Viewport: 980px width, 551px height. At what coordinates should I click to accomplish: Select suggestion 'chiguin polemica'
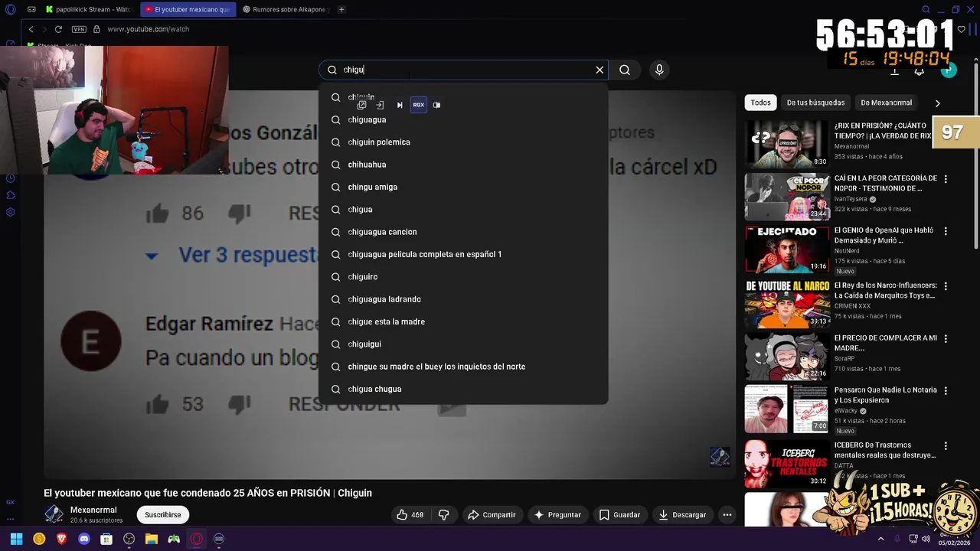[x=463, y=142]
